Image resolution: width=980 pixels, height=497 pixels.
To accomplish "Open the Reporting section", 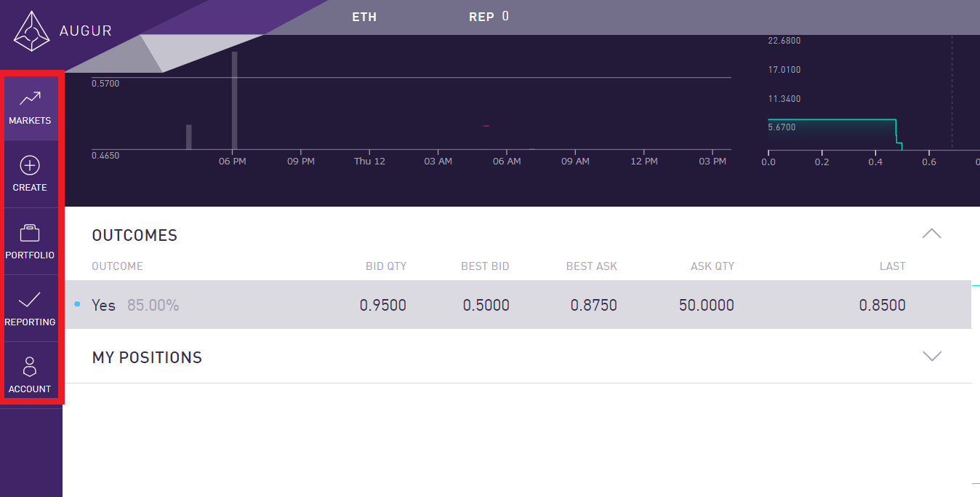I will coord(30,309).
